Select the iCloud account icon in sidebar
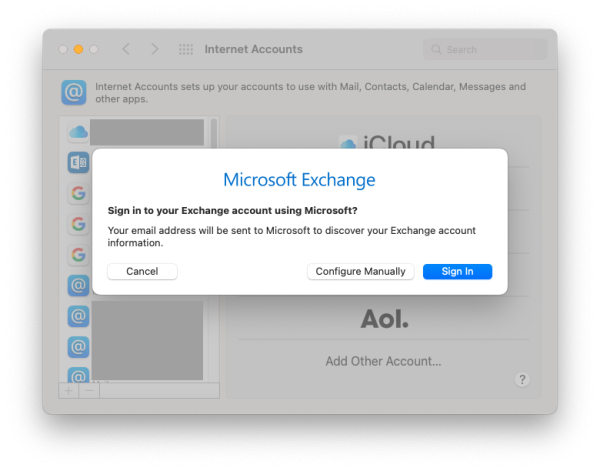This screenshot has width=600, height=471. point(78,132)
